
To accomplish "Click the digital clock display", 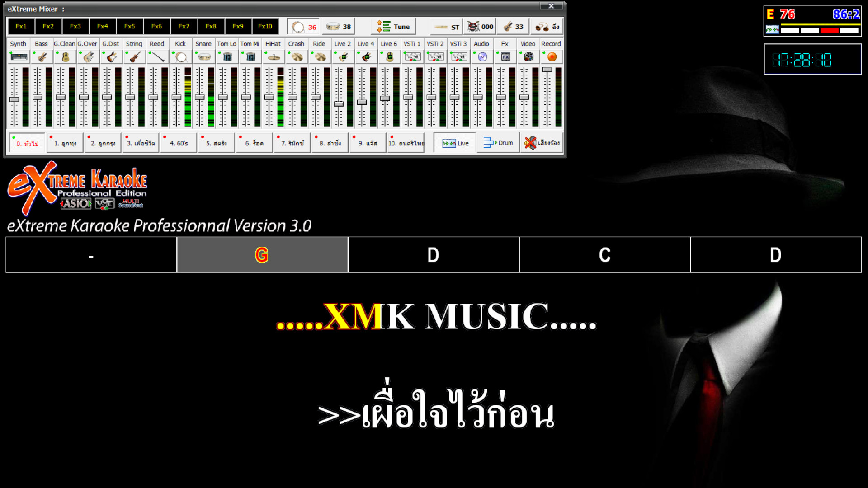I will point(812,59).
